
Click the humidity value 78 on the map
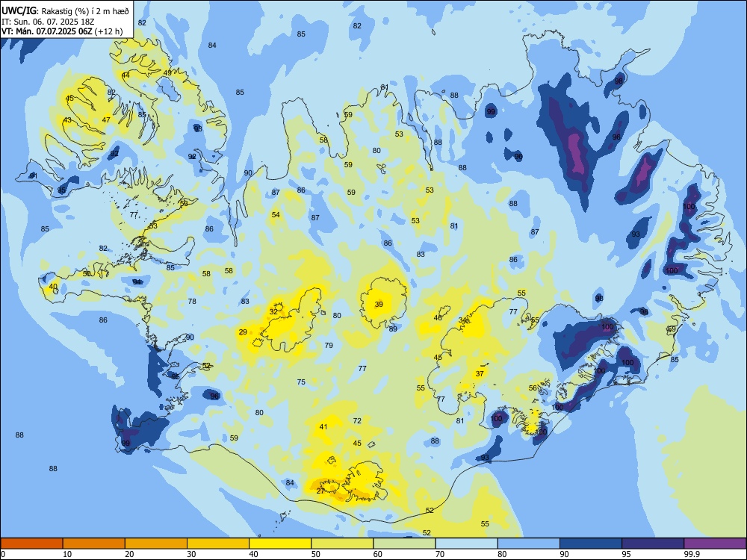192,301
